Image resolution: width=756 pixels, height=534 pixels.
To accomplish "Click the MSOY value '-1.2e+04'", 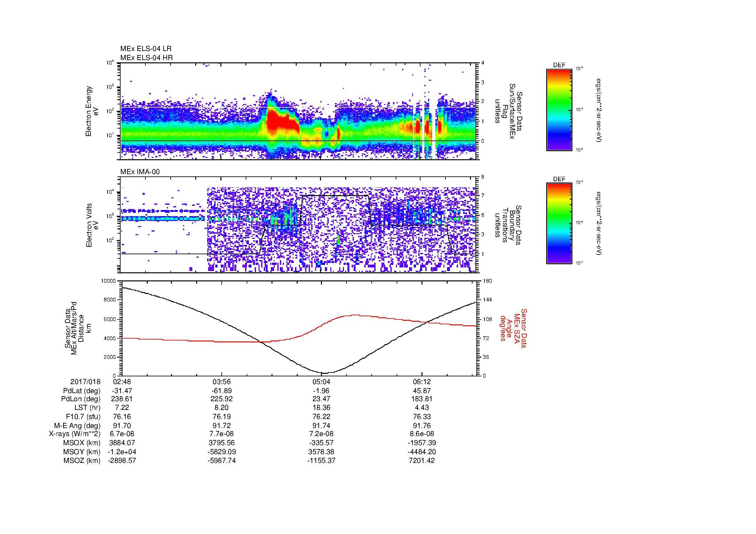I will [122, 452].
